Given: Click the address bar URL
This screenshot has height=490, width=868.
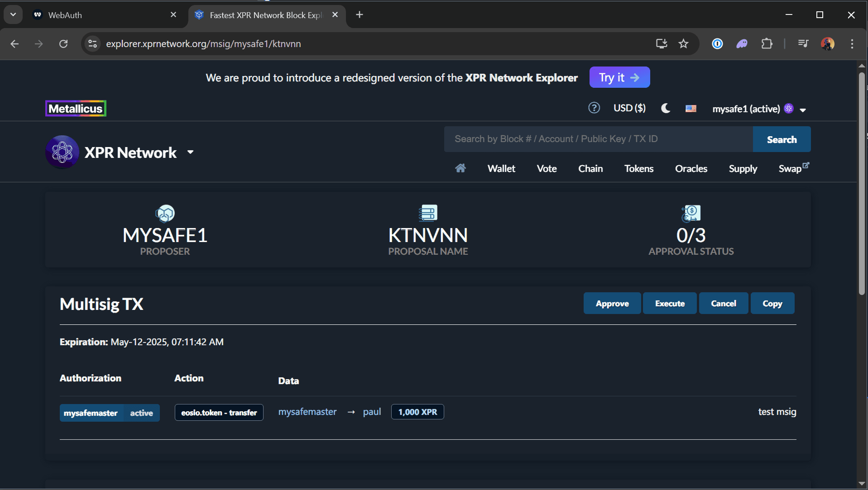Looking at the screenshot, I should (203, 44).
